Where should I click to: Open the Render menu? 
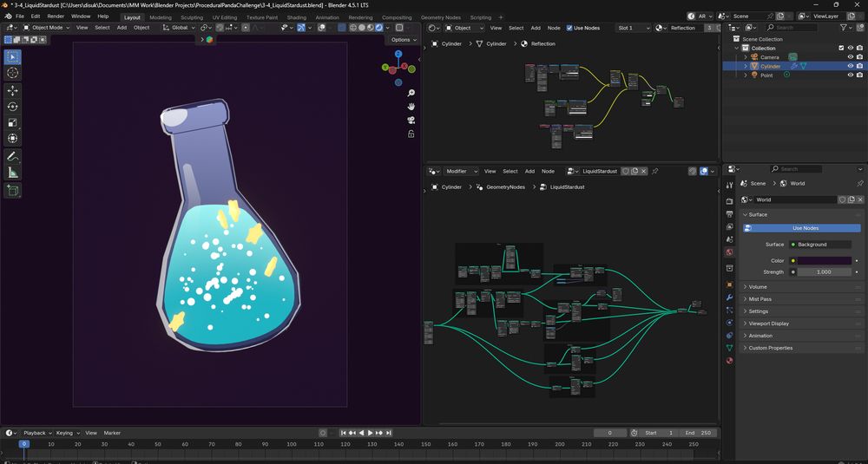click(x=56, y=16)
